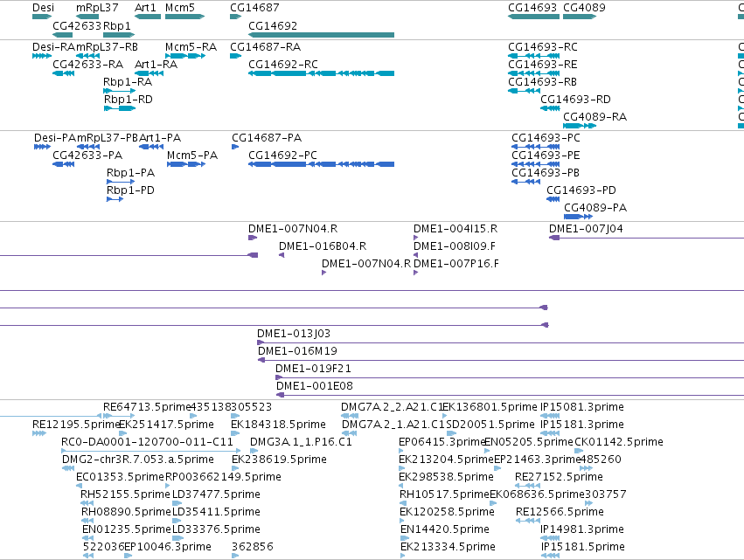Click the Mcm5-PA protein feature
Image resolution: width=744 pixels, height=560 pixels.
pyautogui.click(x=186, y=164)
